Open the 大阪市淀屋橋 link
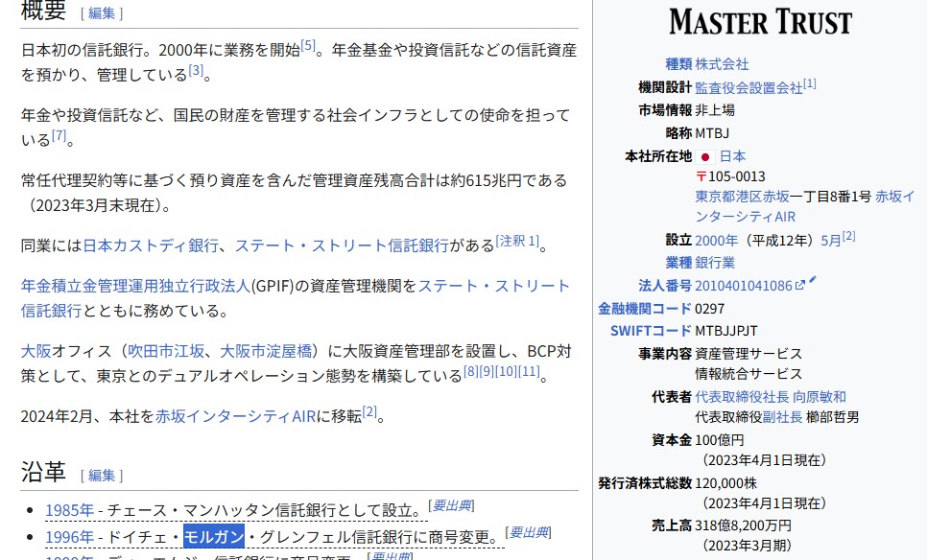Image resolution: width=927 pixels, height=560 pixels. (266, 352)
